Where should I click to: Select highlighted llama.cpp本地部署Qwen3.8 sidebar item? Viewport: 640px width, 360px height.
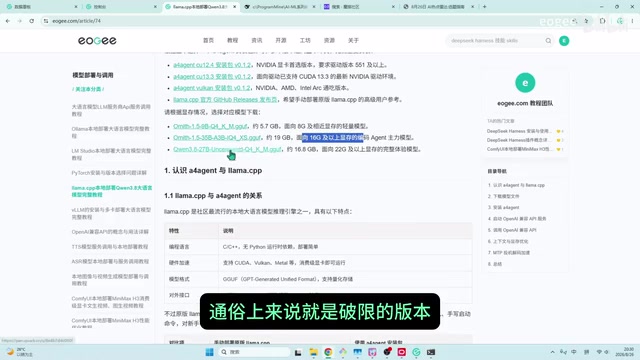click(111, 191)
